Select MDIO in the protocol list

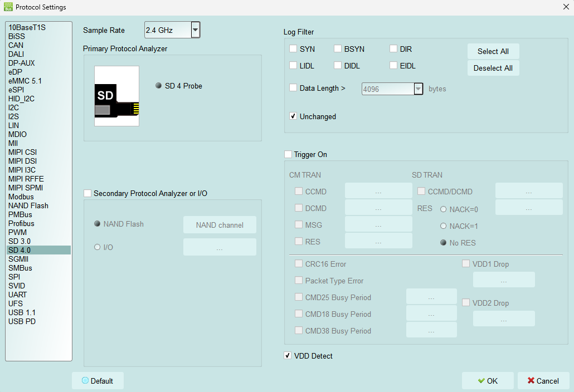point(39,134)
